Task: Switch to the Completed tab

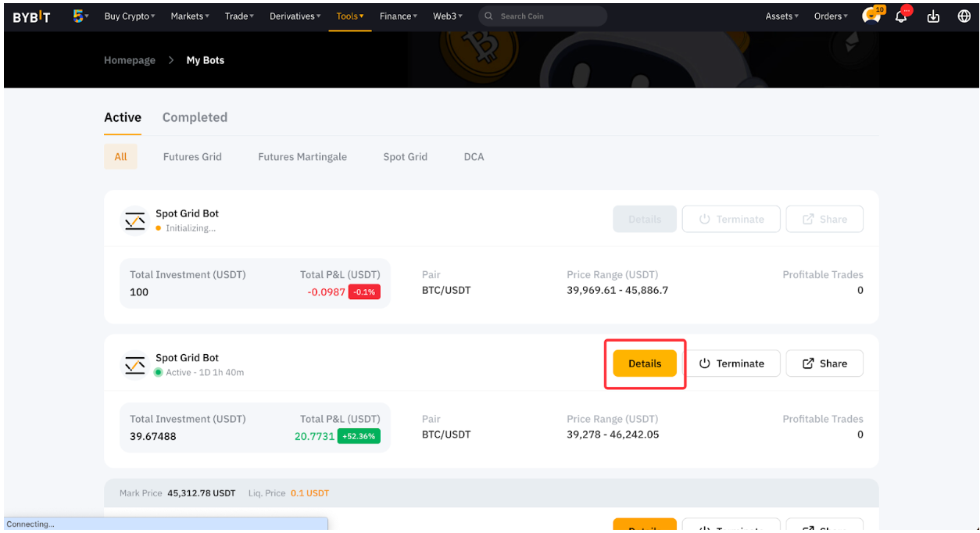Action: (195, 117)
